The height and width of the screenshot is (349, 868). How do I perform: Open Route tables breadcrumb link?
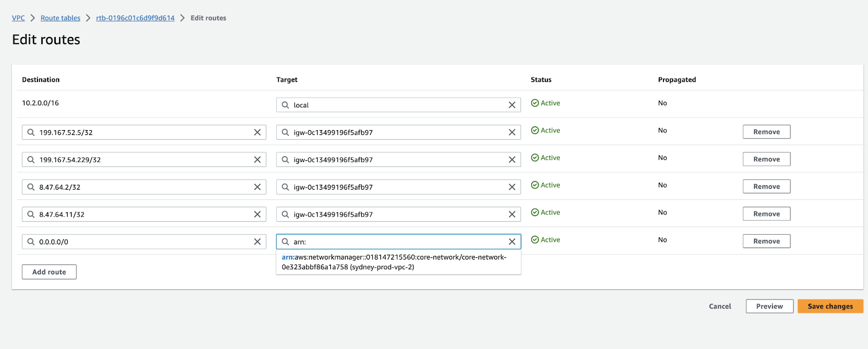point(60,18)
